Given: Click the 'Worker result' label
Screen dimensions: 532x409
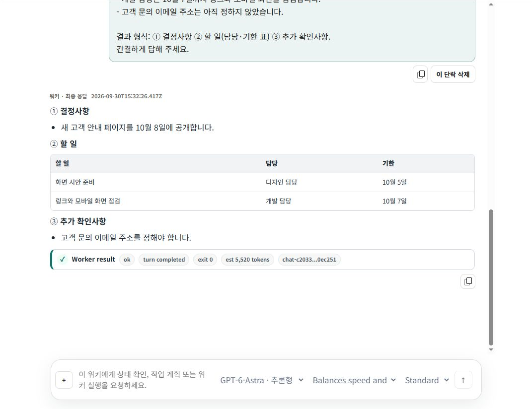Looking at the screenshot, I should click(93, 260).
